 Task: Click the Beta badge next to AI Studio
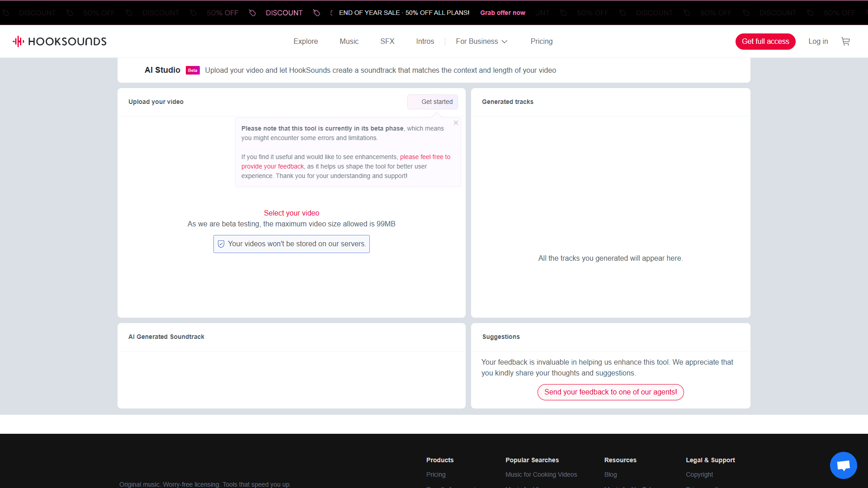pyautogui.click(x=193, y=70)
